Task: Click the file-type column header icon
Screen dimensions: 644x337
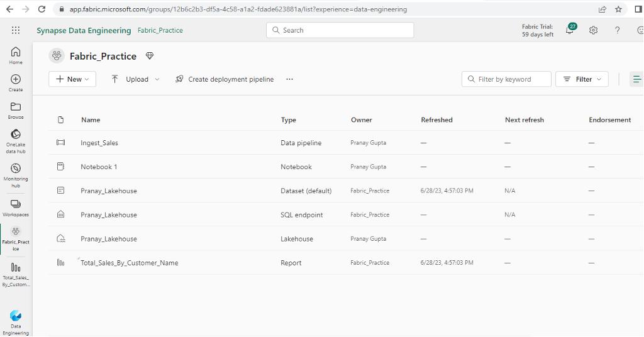Action: tap(61, 120)
